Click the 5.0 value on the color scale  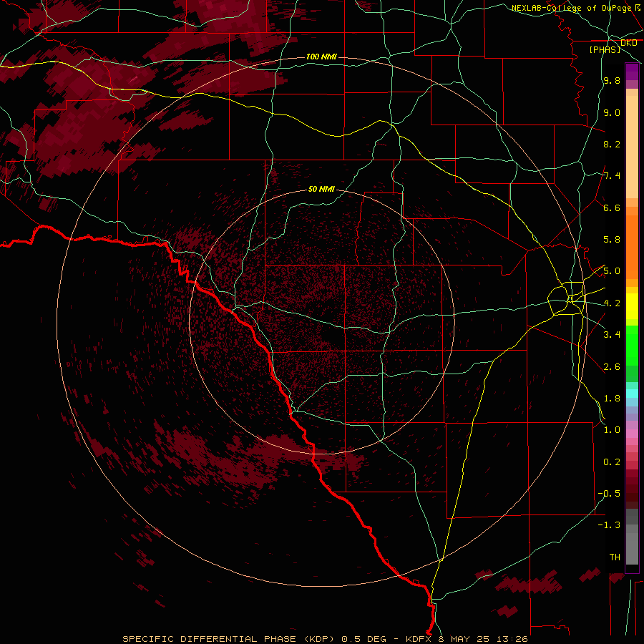tap(612, 271)
